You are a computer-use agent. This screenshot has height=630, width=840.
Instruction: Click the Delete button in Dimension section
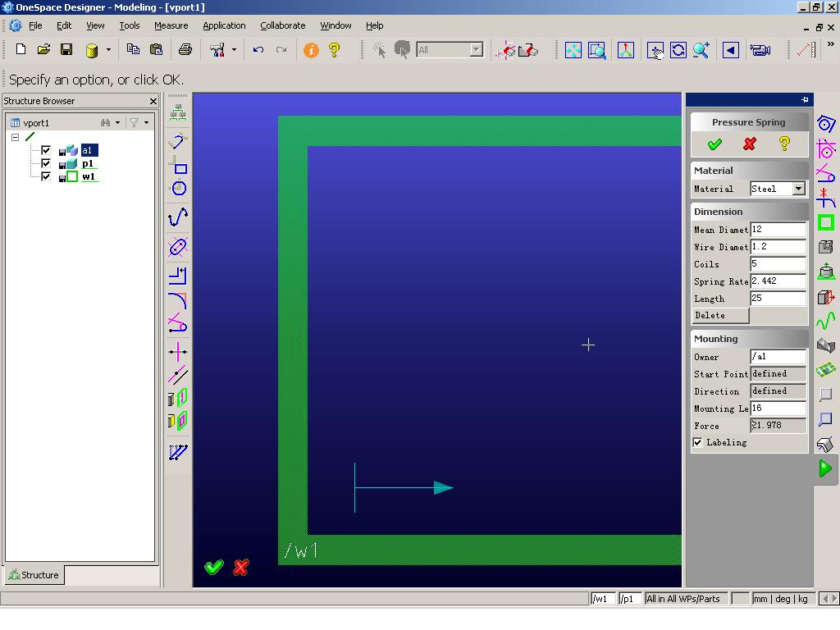(x=720, y=316)
